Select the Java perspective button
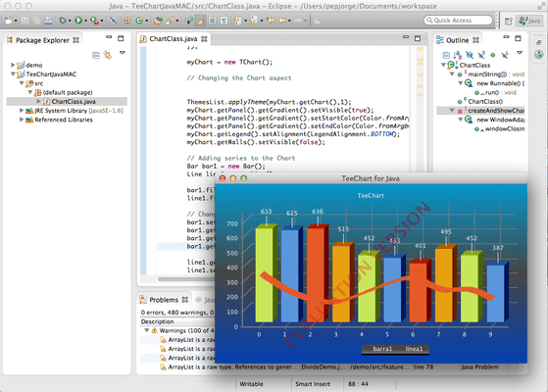This screenshot has height=392, width=548. tap(529, 21)
